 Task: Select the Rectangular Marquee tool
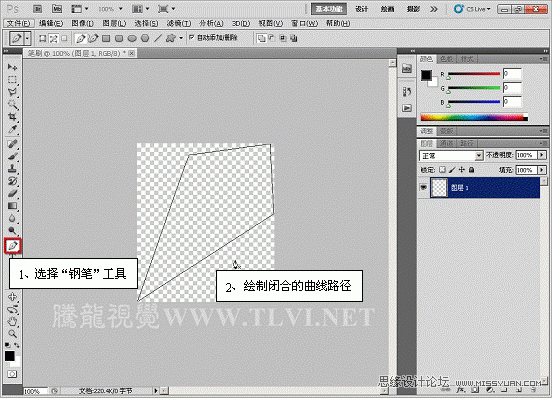tap(12, 80)
